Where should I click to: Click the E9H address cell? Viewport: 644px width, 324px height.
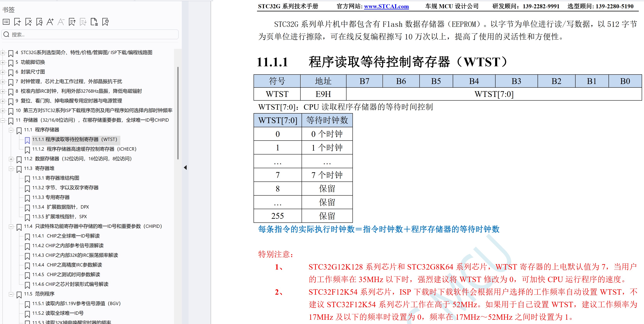coord(323,94)
